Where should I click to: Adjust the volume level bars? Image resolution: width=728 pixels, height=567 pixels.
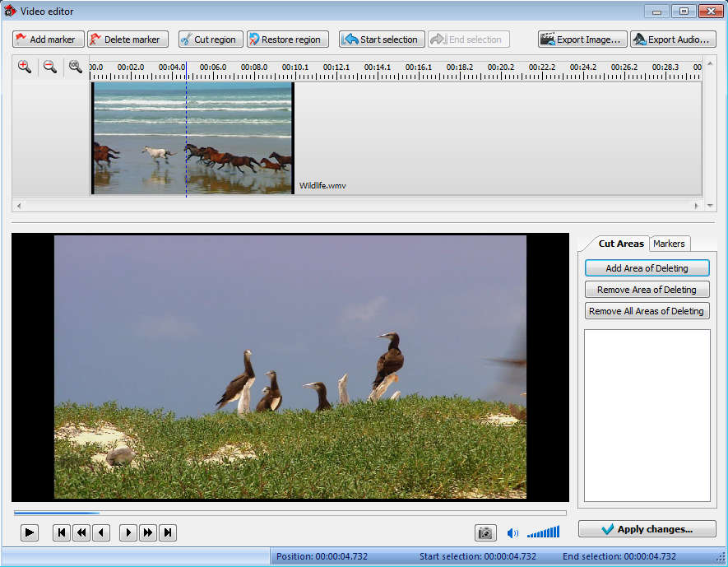(543, 532)
